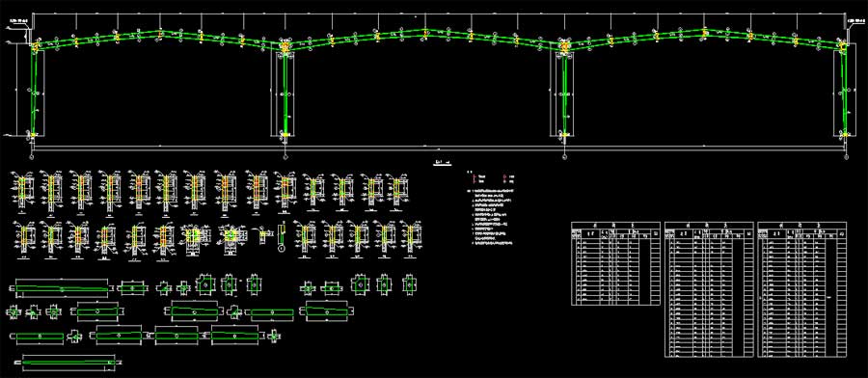This screenshot has height=378, width=868.
Task: Pick the third column of the frame elevation
Action: (x=564, y=92)
